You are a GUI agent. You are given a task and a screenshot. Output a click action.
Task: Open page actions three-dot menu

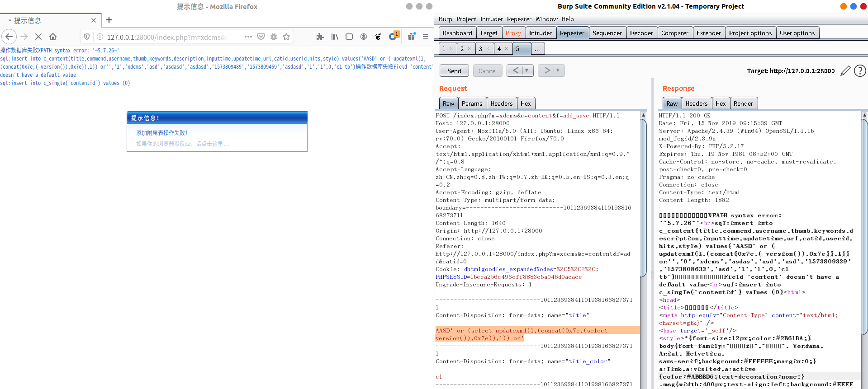[x=248, y=37]
